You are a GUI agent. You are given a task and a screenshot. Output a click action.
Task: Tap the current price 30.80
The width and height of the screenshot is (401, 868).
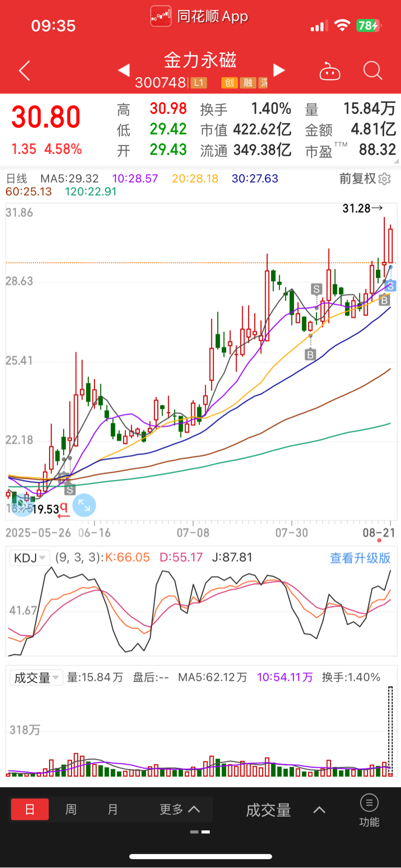tap(46, 117)
